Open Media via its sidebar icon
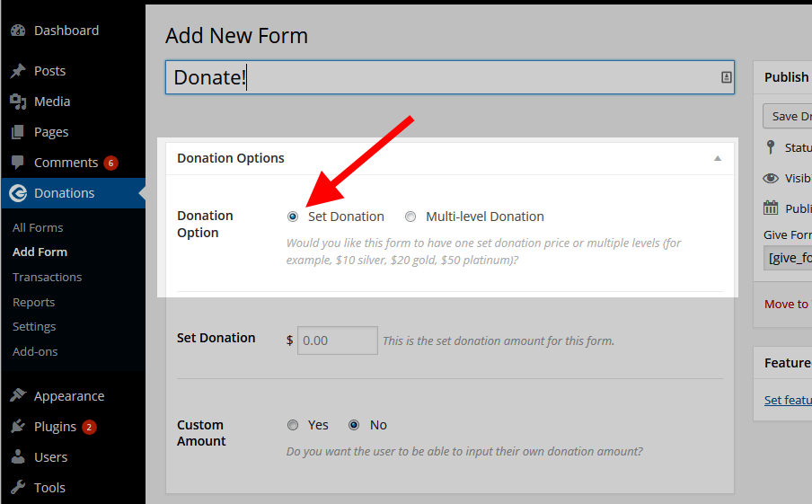Viewport: 812px width, 504px height. pos(18,102)
